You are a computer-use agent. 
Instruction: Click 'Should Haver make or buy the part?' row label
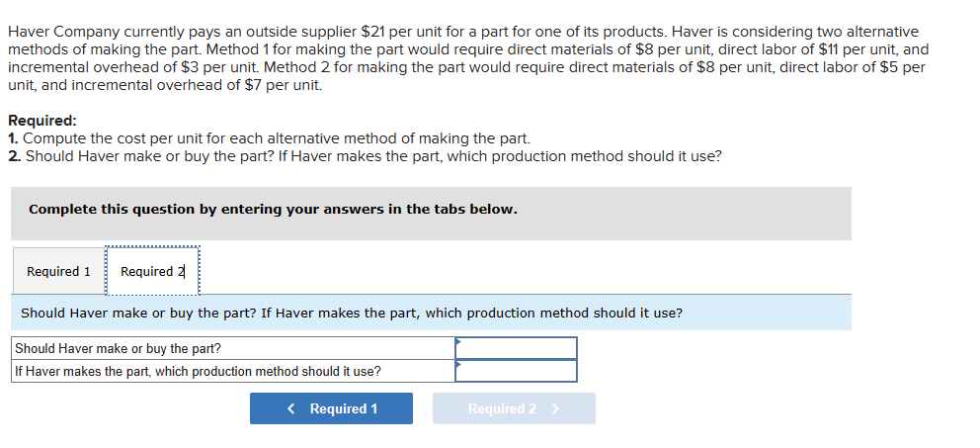click(x=119, y=348)
